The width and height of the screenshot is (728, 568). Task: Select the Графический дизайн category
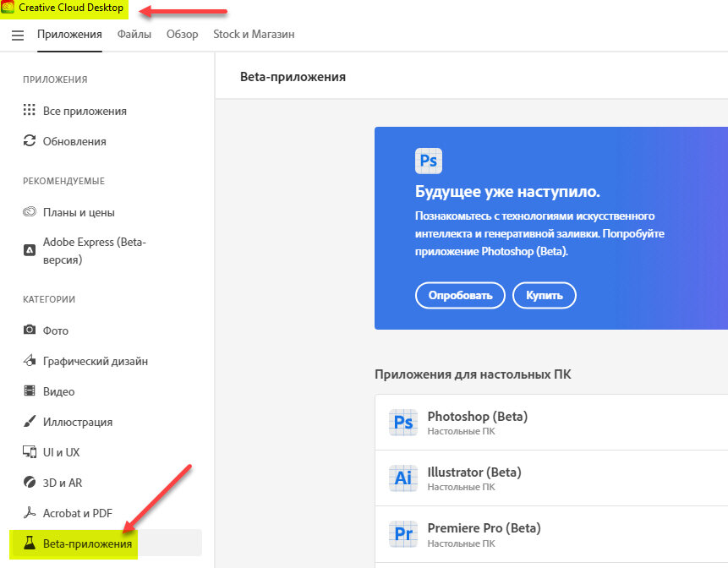tap(96, 361)
